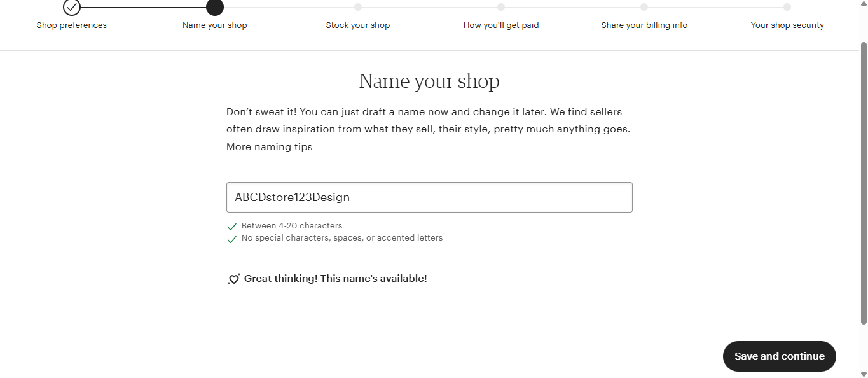
Task: Click the scrollbar up arrow
Action: tap(863, 4)
